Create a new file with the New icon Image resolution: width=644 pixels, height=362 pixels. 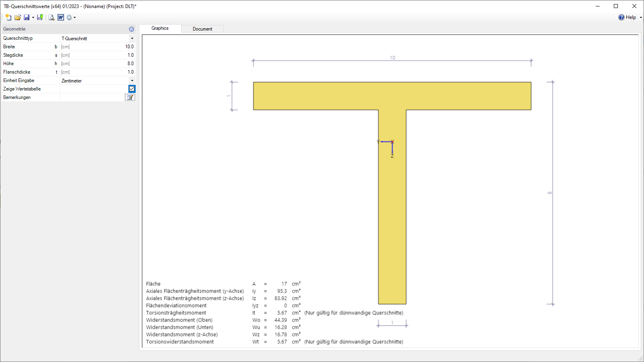8,17
